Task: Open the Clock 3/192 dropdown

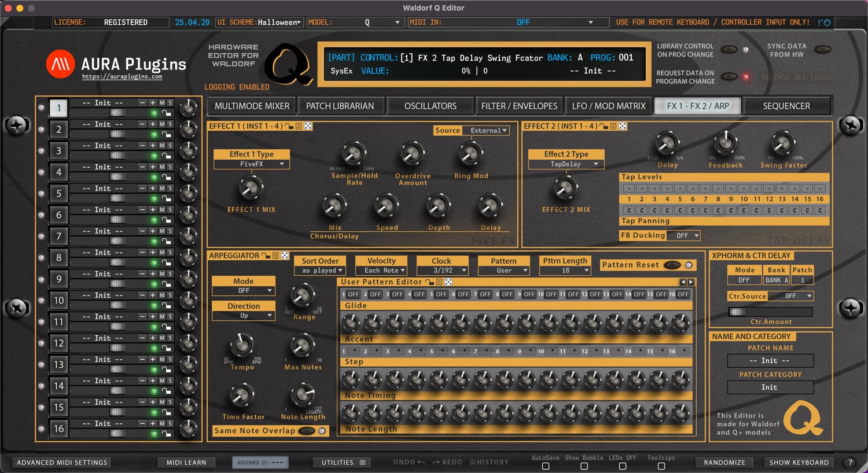Action: [x=443, y=271]
